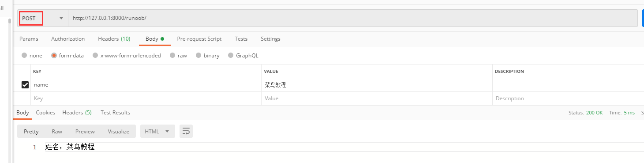Open the request Headers (10) tab
This screenshot has height=163, width=644.
click(x=114, y=39)
